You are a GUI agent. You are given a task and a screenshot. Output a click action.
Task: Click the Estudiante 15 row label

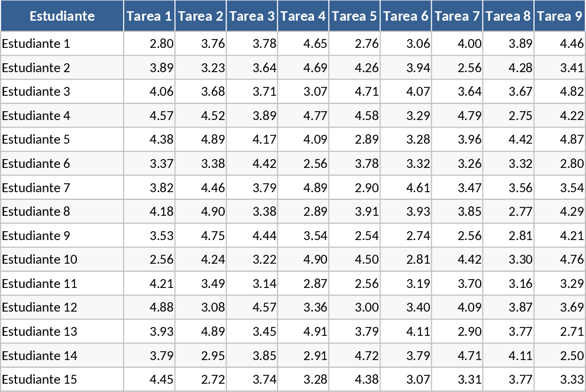(40, 380)
